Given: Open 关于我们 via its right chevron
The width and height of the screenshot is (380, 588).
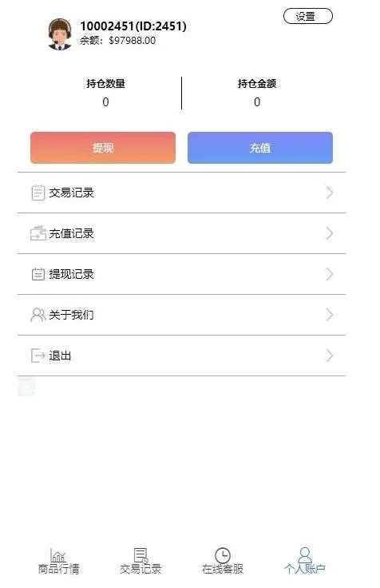Looking at the screenshot, I should 329,315.
